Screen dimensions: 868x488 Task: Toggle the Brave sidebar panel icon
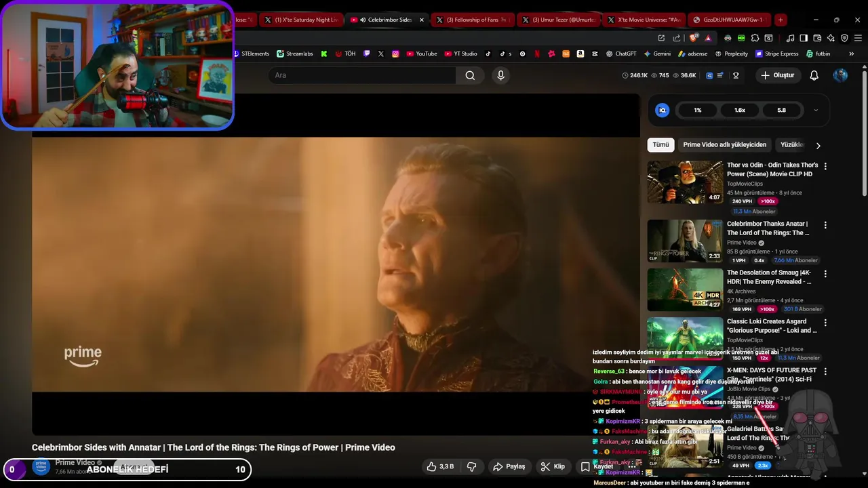coord(804,38)
